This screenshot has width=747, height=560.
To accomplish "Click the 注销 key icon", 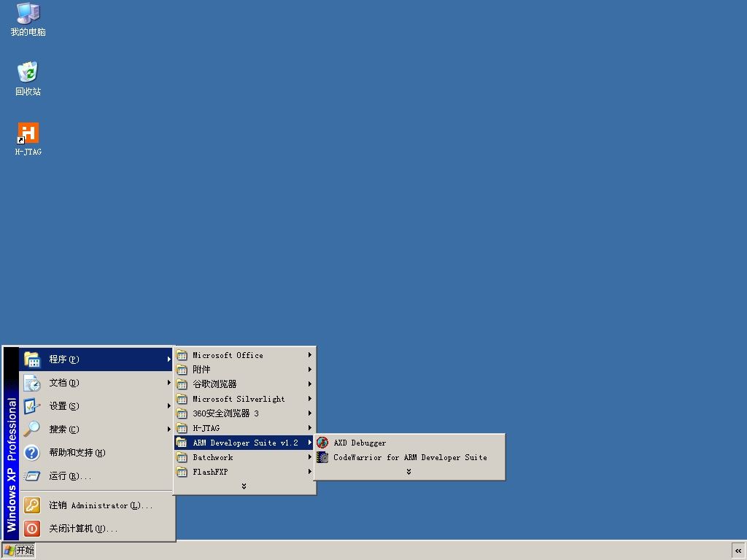I will click(x=32, y=505).
